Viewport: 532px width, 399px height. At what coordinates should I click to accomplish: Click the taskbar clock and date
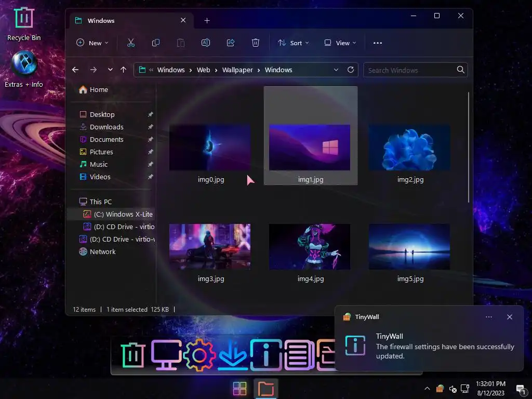coord(490,389)
